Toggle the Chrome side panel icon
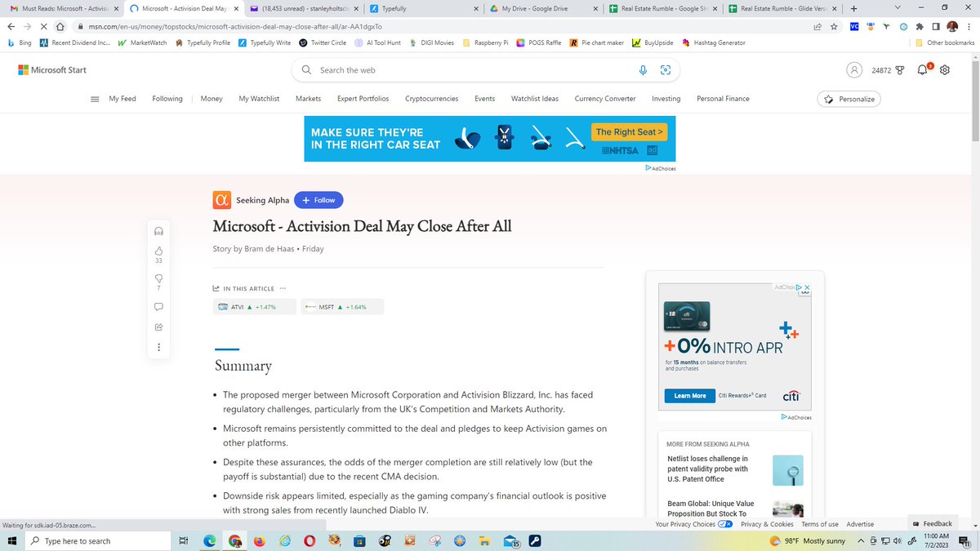980x551 pixels. point(936,26)
